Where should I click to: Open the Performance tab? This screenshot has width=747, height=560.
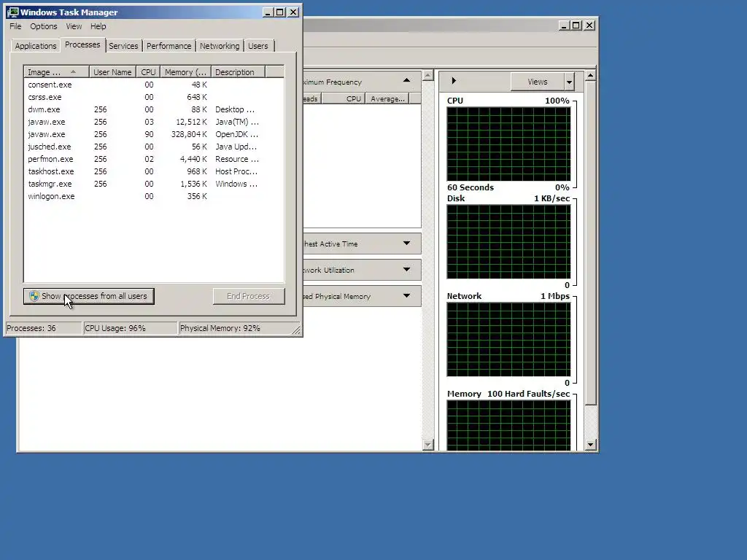169,46
